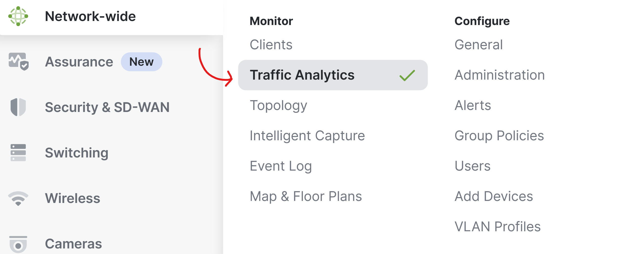Click the Switching stacked-server icon
The image size is (644, 254).
point(18,153)
